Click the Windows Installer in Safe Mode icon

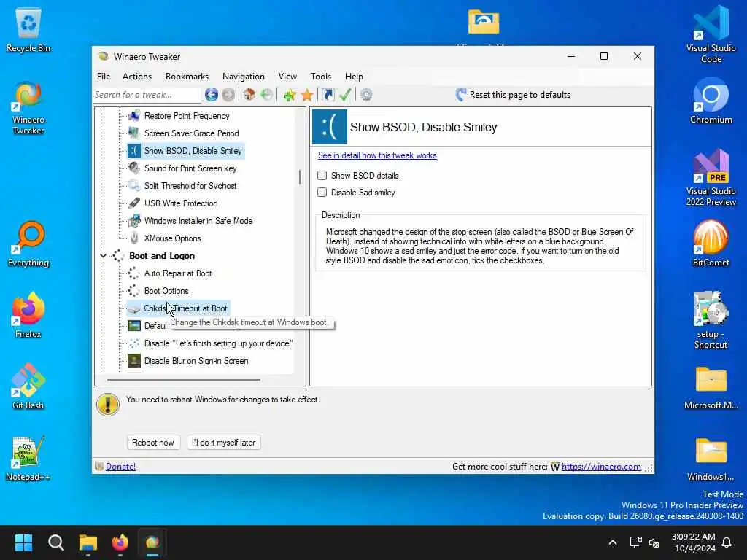click(x=134, y=221)
